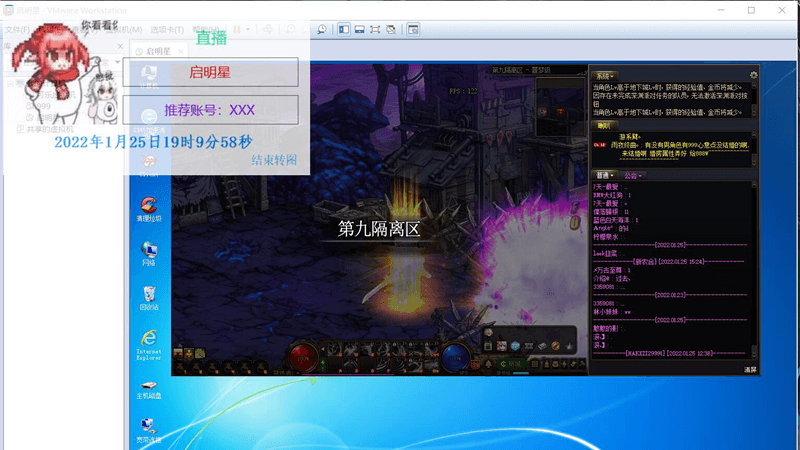800x450 pixels.
Task: Open the 虚拟机(M) menu
Action: click(123, 30)
